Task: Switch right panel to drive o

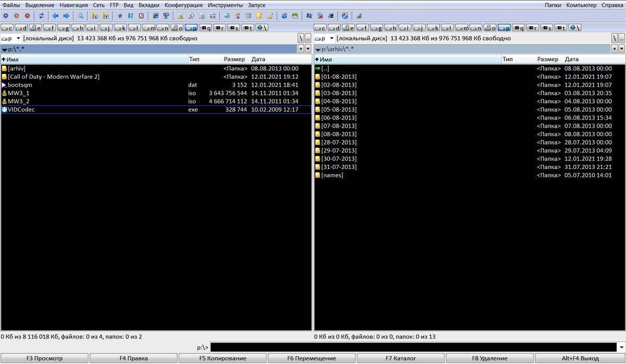Action: [x=490, y=28]
